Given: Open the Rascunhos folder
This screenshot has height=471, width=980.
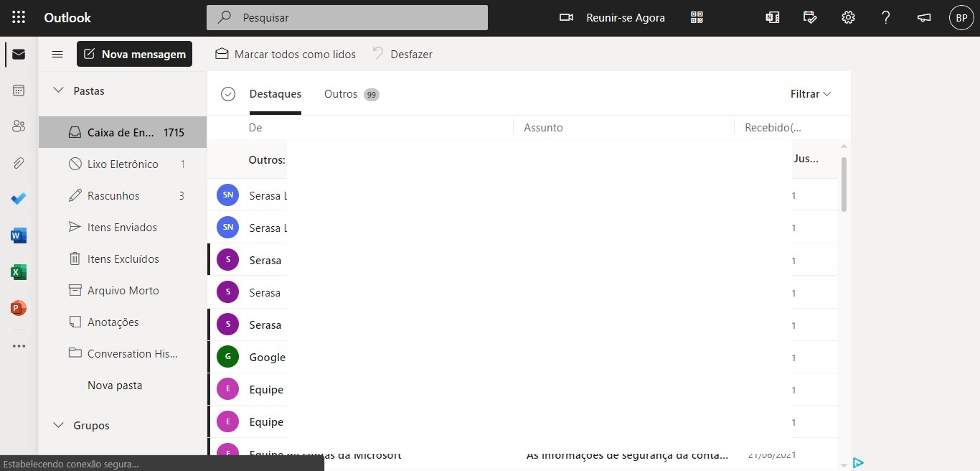Looking at the screenshot, I should click(x=123, y=195).
